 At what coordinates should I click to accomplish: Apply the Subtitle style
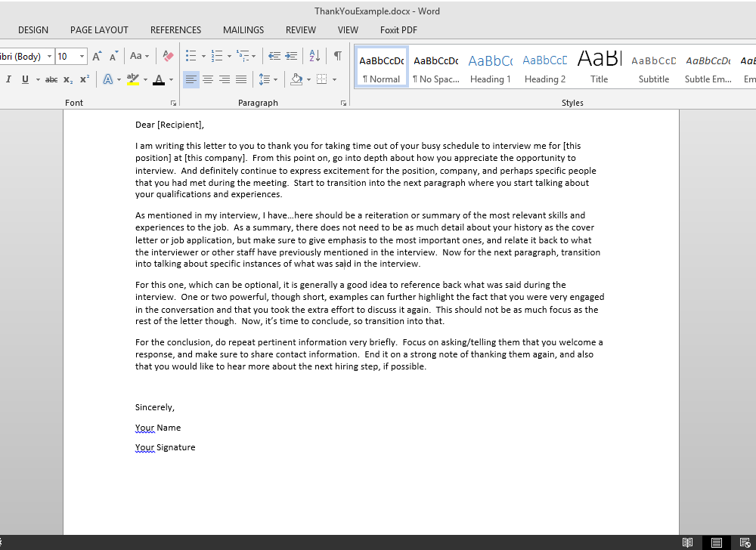654,67
